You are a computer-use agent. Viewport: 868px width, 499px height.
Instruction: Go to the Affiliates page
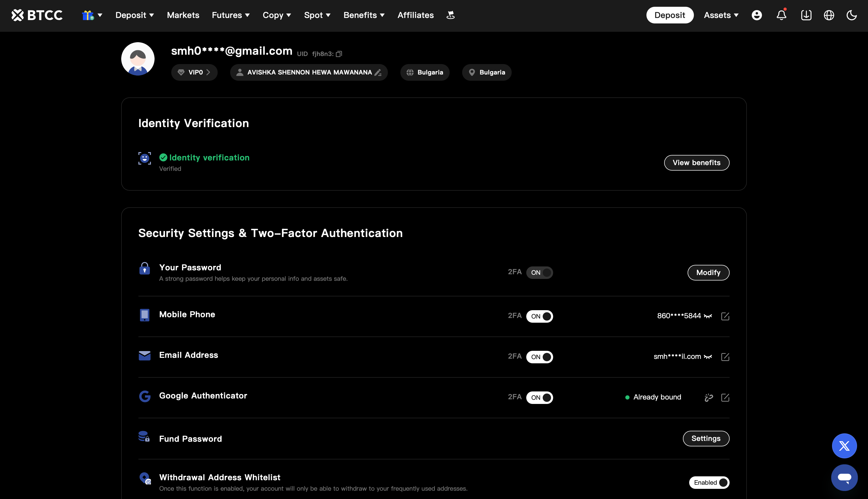point(416,15)
